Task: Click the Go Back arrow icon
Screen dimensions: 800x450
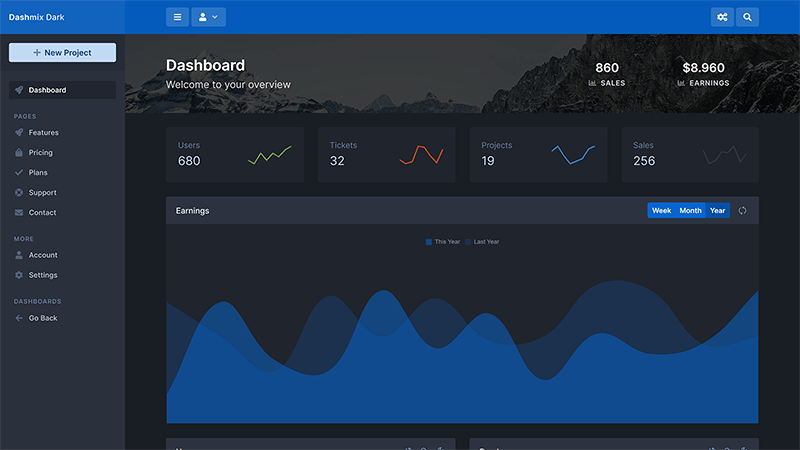Action: click(x=19, y=318)
